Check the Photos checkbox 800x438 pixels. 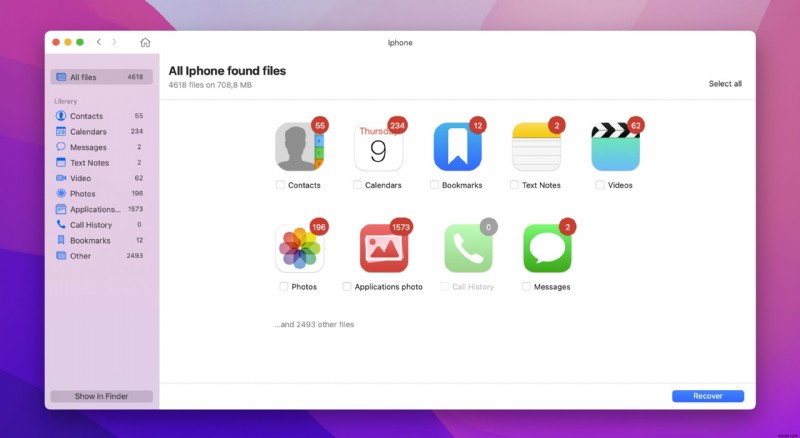[x=284, y=286]
